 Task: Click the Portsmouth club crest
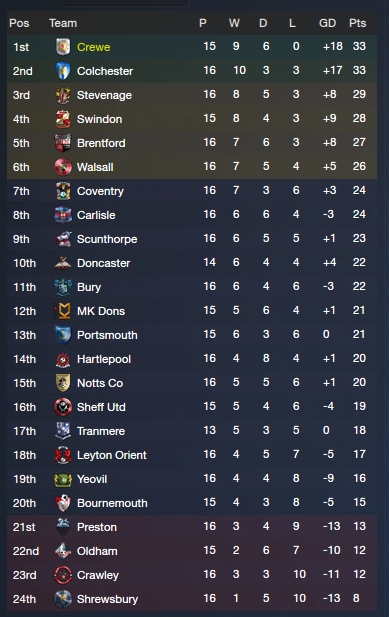click(x=63, y=335)
